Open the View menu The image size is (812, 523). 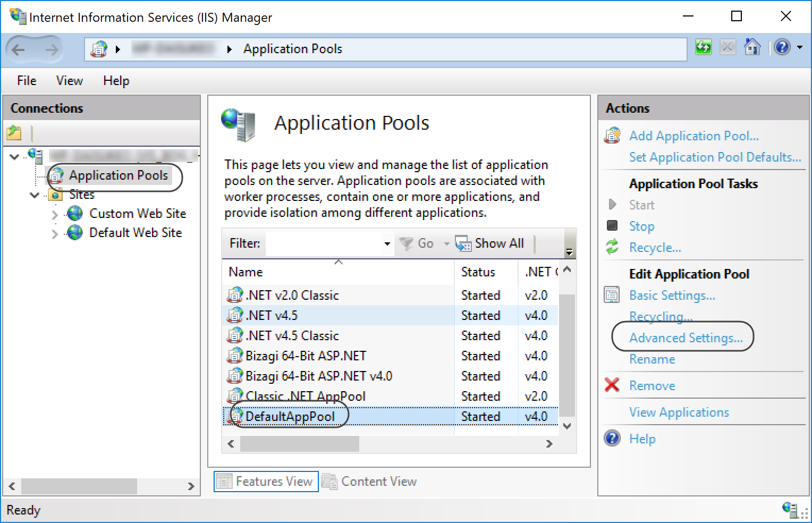tap(70, 81)
